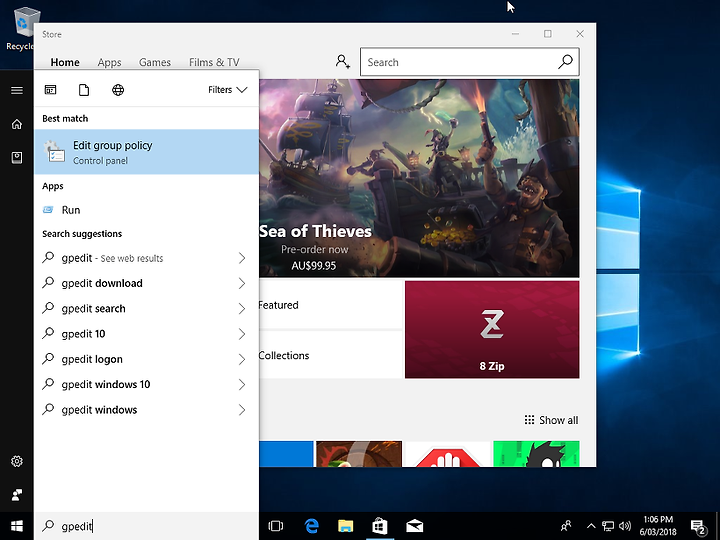720x540 pixels.
Task: Launch the Run app result
Action: pyautogui.click(x=147, y=210)
